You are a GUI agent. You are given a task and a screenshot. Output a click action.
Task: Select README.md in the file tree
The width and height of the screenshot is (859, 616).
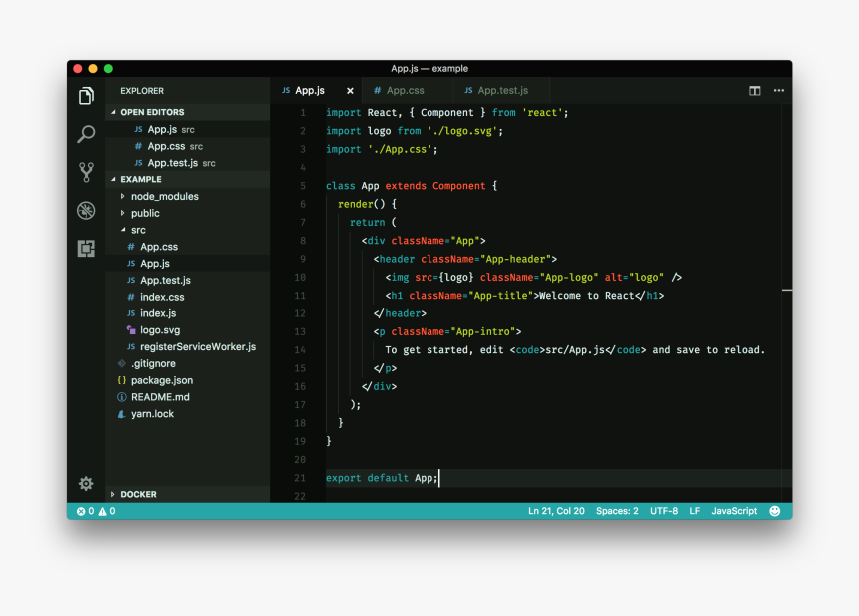click(160, 396)
